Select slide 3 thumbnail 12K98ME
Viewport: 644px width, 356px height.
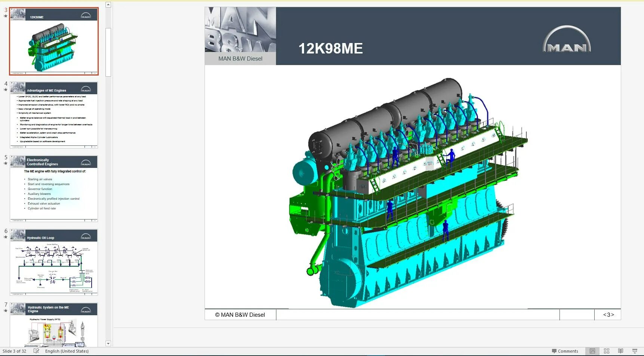pos(54,41)
